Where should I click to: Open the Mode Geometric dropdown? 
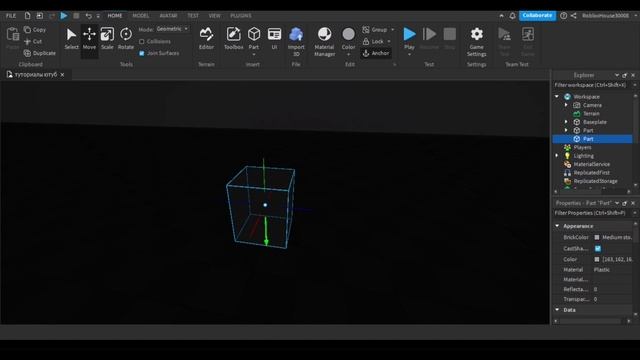click(x=172, y=29)
